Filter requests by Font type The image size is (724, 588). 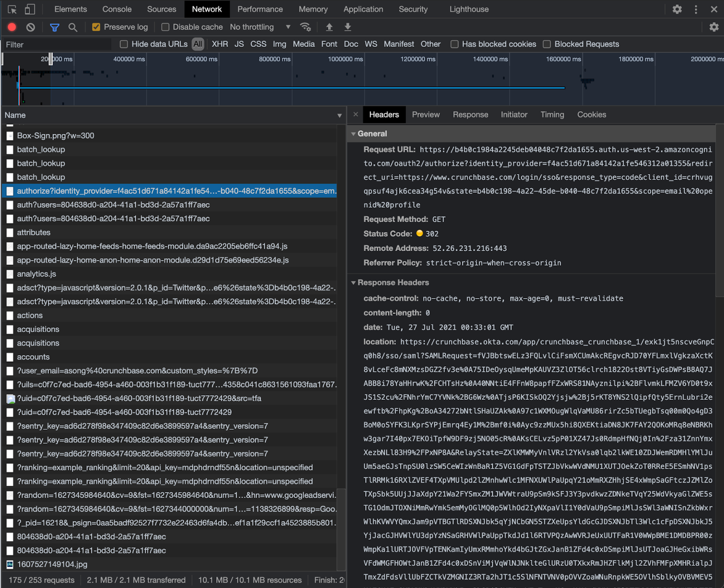(x=329, y=44)
